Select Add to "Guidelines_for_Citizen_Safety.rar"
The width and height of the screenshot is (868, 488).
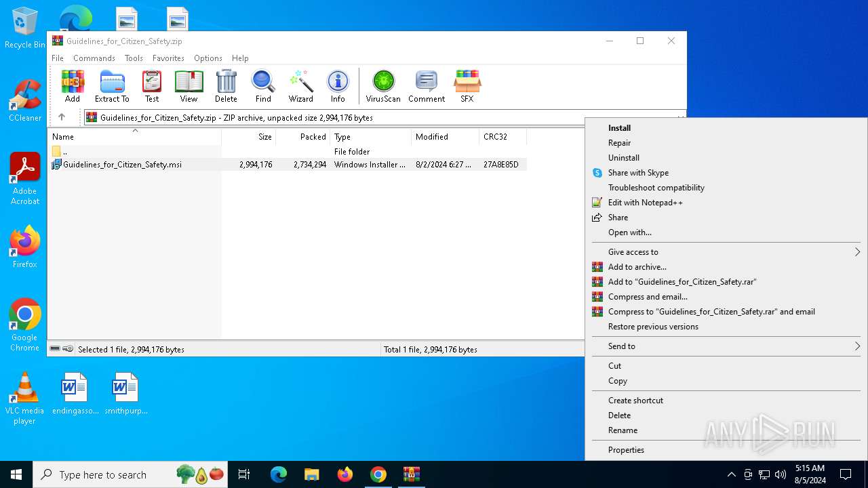(x=726, y=282)
